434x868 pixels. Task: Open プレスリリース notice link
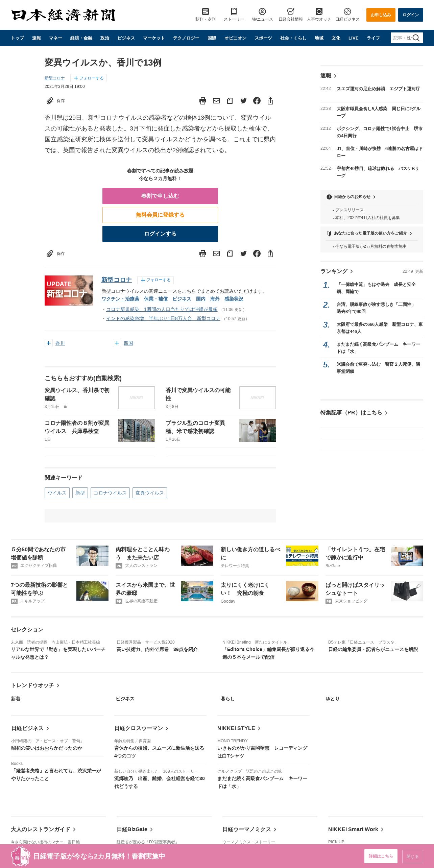coord(349,210)
